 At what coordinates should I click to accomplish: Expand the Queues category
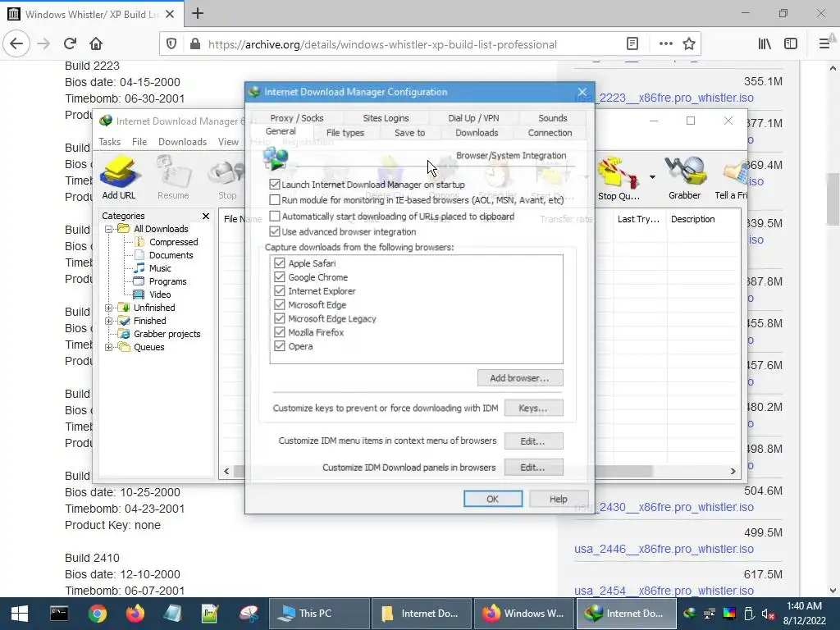click(109, 347)
